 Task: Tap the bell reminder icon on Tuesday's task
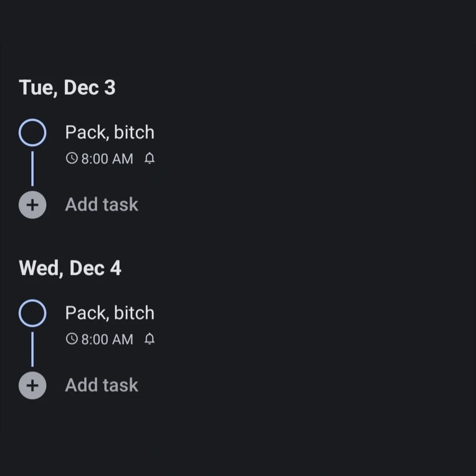[x=149, y=159]
